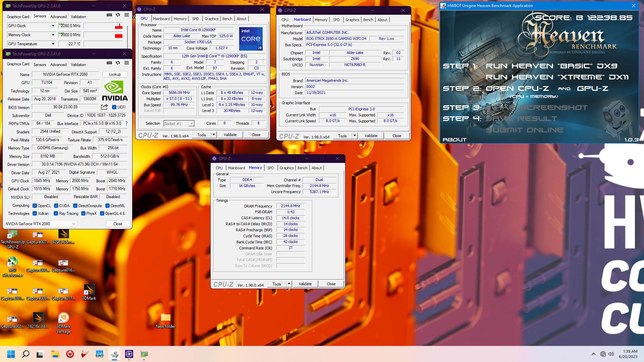Click the Bus Interface question mark icon
The width and height of the screenshot is (644, 362).
126,123
